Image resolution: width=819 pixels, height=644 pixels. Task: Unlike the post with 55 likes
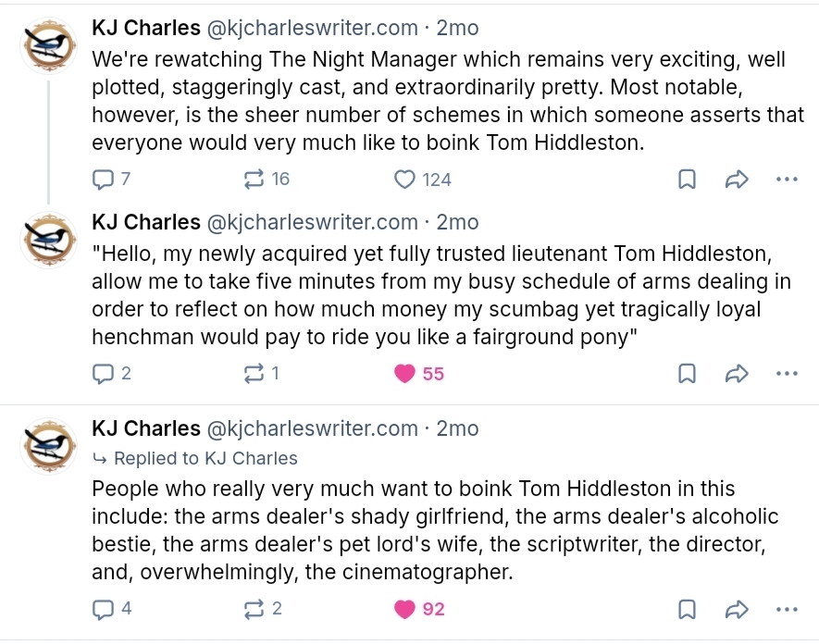(x=404, y=374)
